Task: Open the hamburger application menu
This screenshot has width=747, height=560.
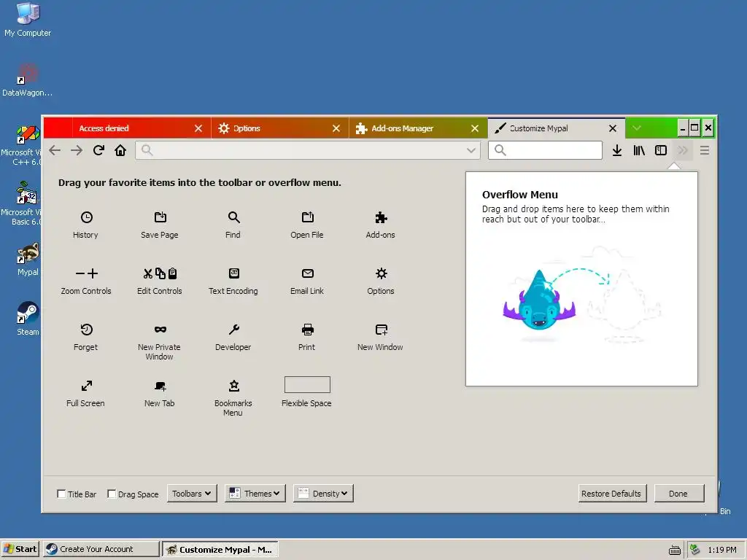Action: click(x=705, y=150)
